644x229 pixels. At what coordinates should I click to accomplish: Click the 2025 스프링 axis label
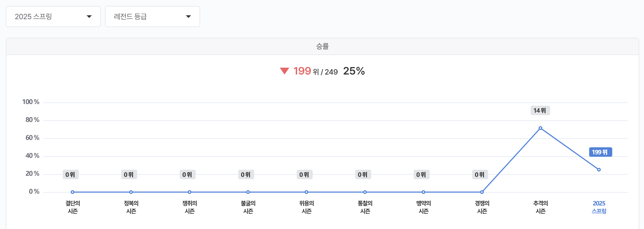tap(599, 207)
